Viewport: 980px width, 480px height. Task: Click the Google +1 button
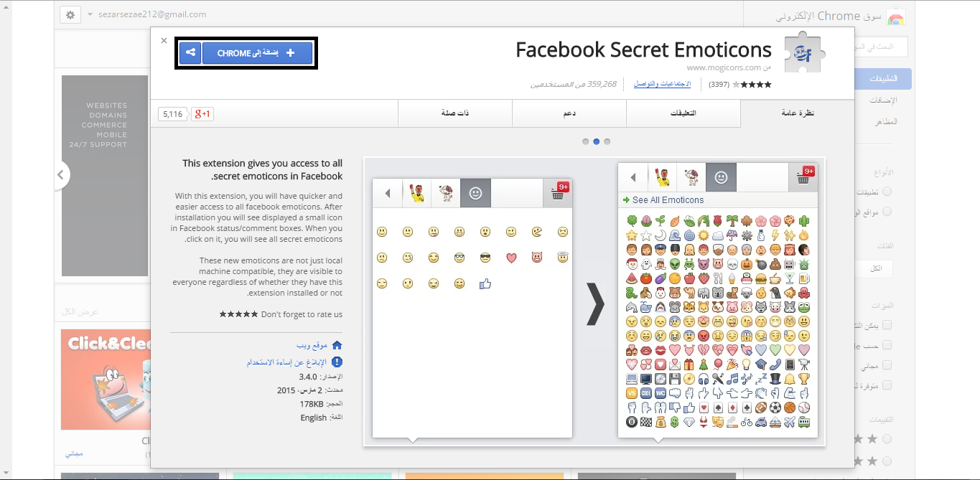point(202,113)
